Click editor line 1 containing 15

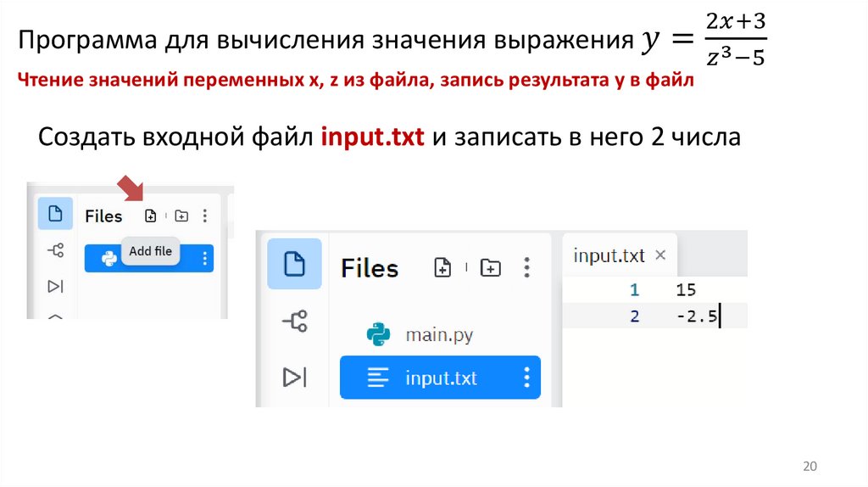tap(686, 290)
